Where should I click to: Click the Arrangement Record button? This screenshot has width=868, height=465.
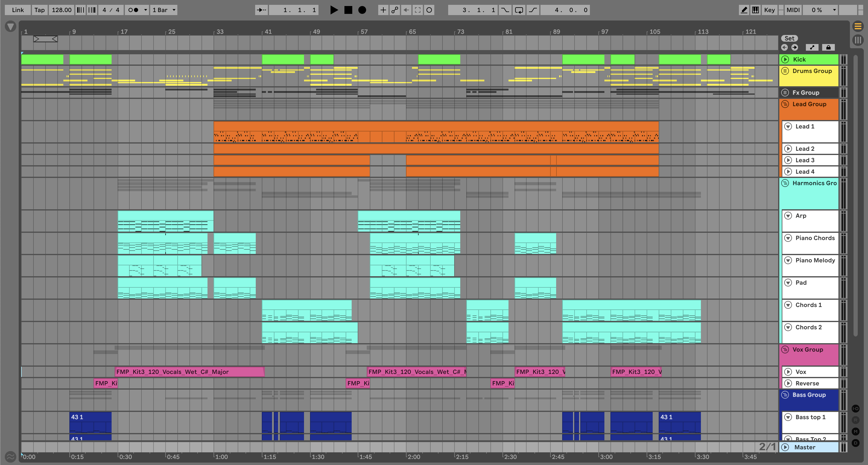pyautogui.click(x=362, y=10)
